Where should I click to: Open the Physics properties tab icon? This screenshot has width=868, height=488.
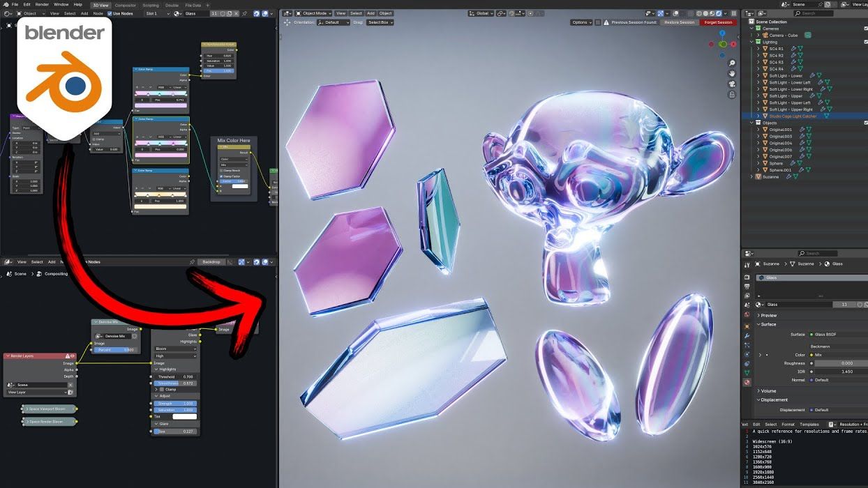click(x=747, y=354)
